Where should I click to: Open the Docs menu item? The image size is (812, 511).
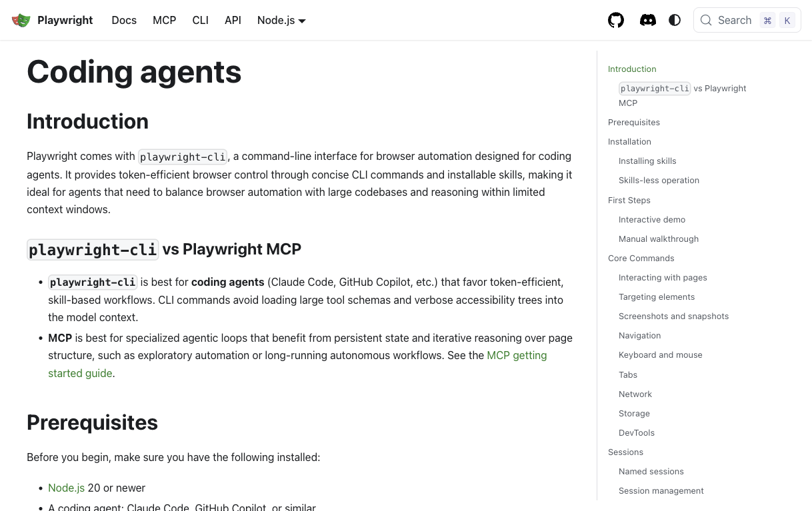click(124, 20)
